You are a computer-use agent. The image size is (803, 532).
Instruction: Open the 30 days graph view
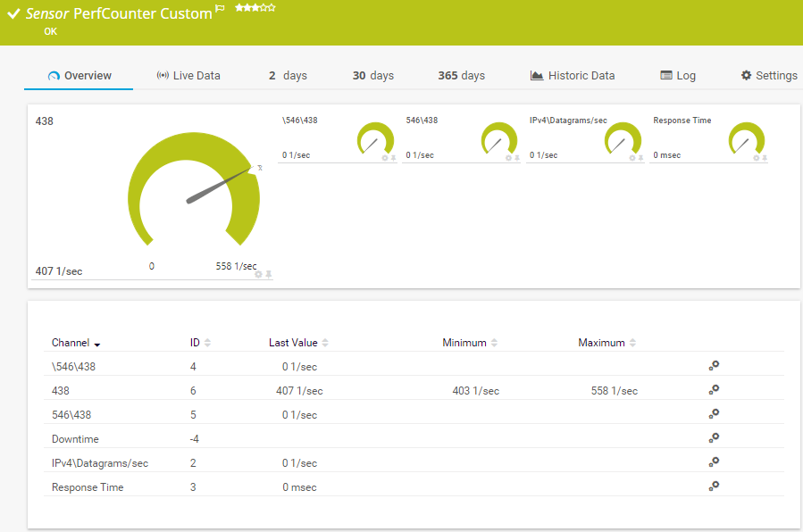coord(372,76)
